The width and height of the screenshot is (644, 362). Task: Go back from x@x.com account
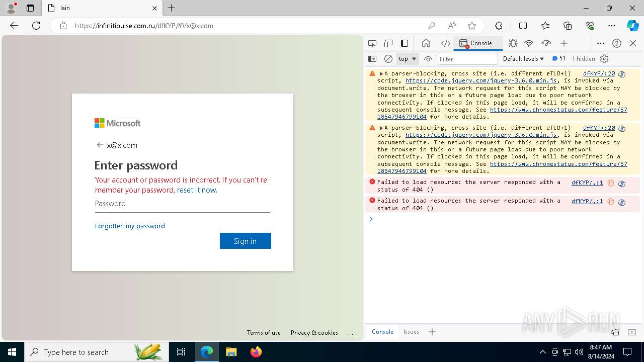pyautogui.click(x=100, y=145)
